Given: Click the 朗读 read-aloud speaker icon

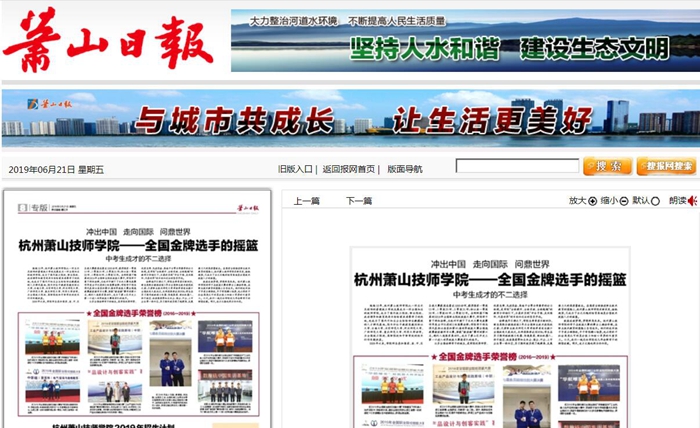Looking at the screenshot, I should (692, 201).
